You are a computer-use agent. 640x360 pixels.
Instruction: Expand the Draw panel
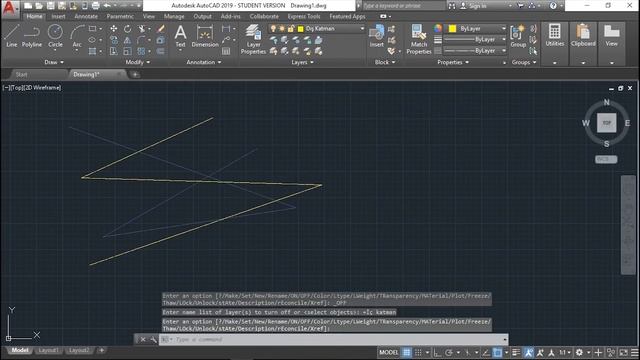[54, 62]
